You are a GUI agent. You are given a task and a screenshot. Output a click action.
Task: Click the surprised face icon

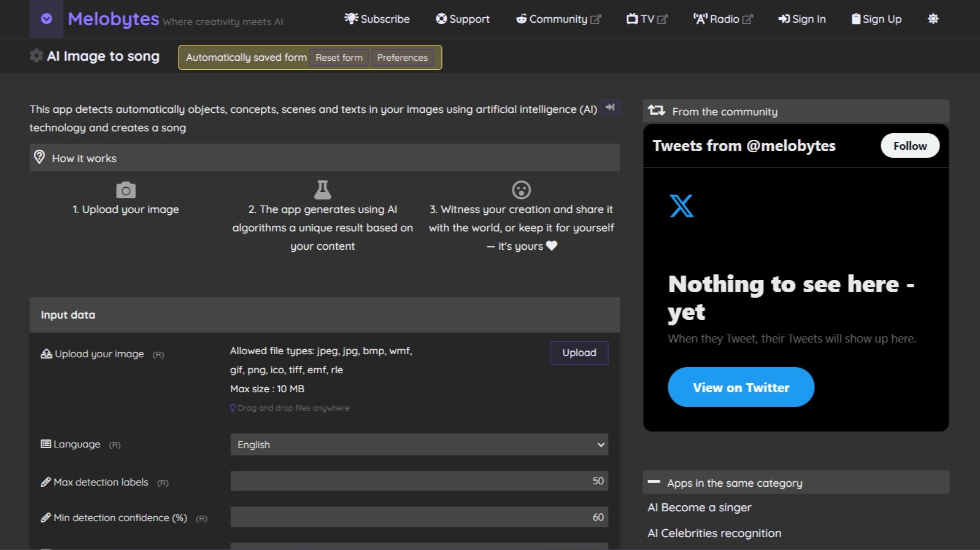[521, 190]
